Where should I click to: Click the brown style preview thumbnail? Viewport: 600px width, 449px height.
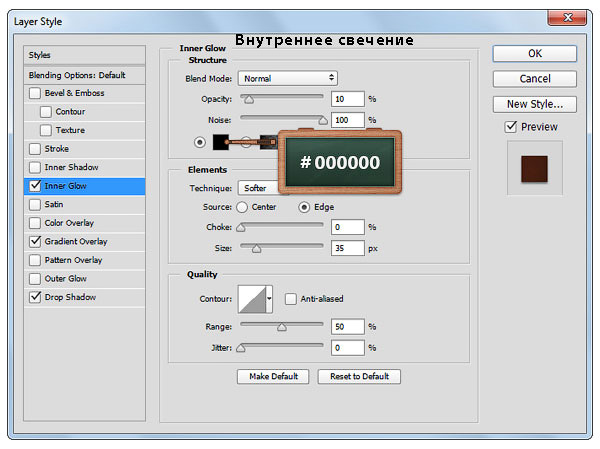click(x=535, y=169)
